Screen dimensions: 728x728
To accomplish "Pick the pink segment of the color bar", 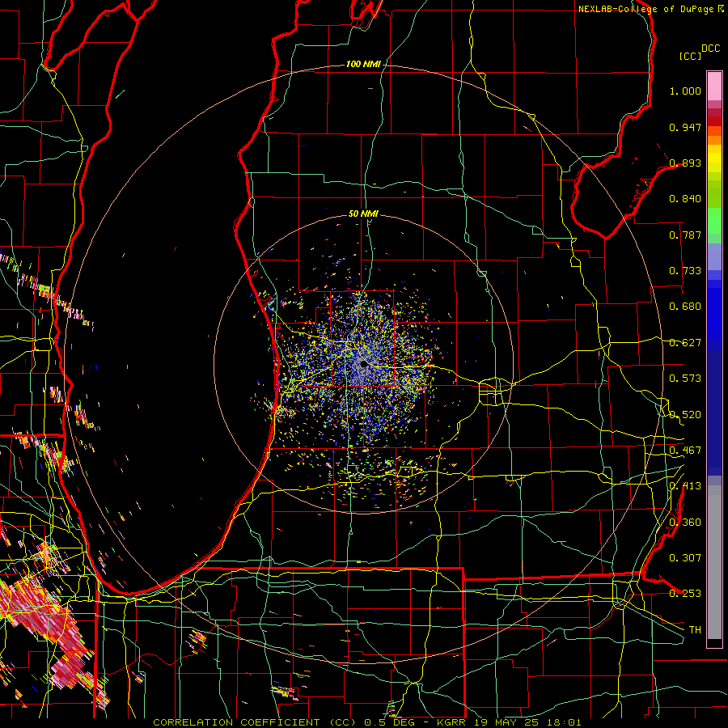I will [714, 87].
